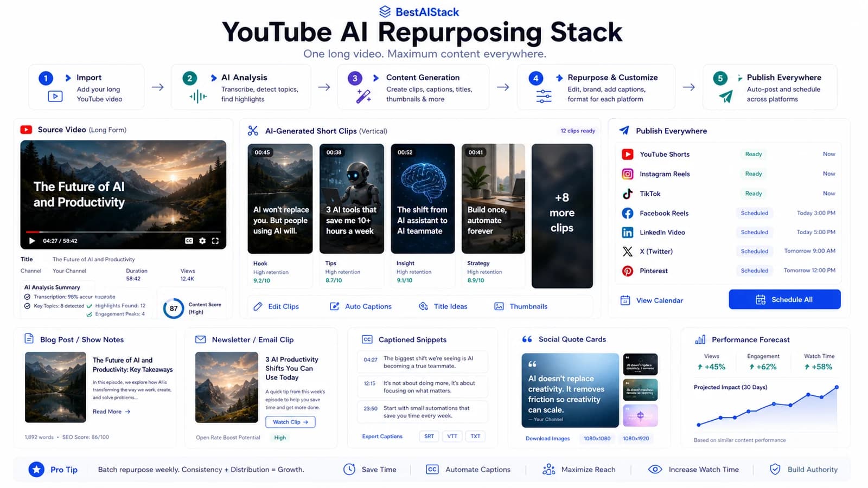Click the LinkedIn Video platform icon
This screenshot has height=488, width=868.
[x=628, y=233]
